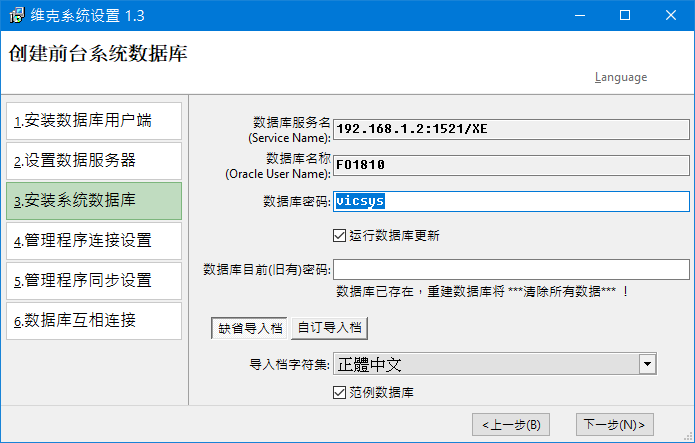Go to step 4.管理程序连接设置
695x443 pixels.
click(94, 241)
